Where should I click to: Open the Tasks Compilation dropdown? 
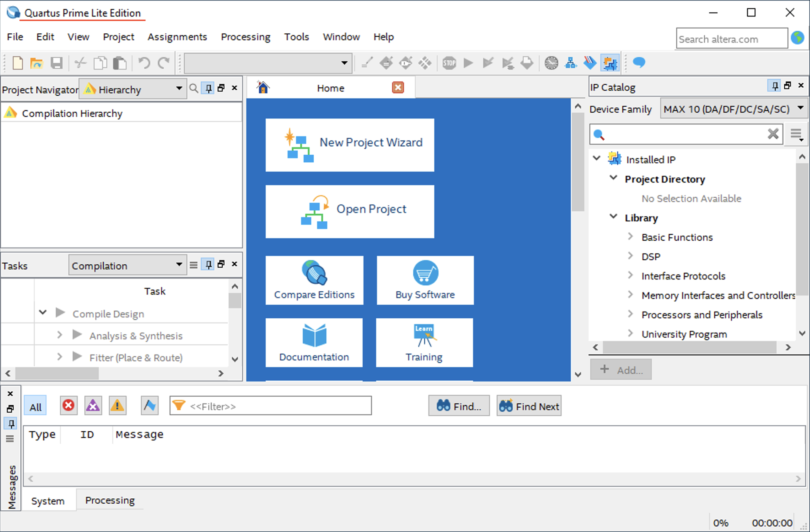coord(127,266)
